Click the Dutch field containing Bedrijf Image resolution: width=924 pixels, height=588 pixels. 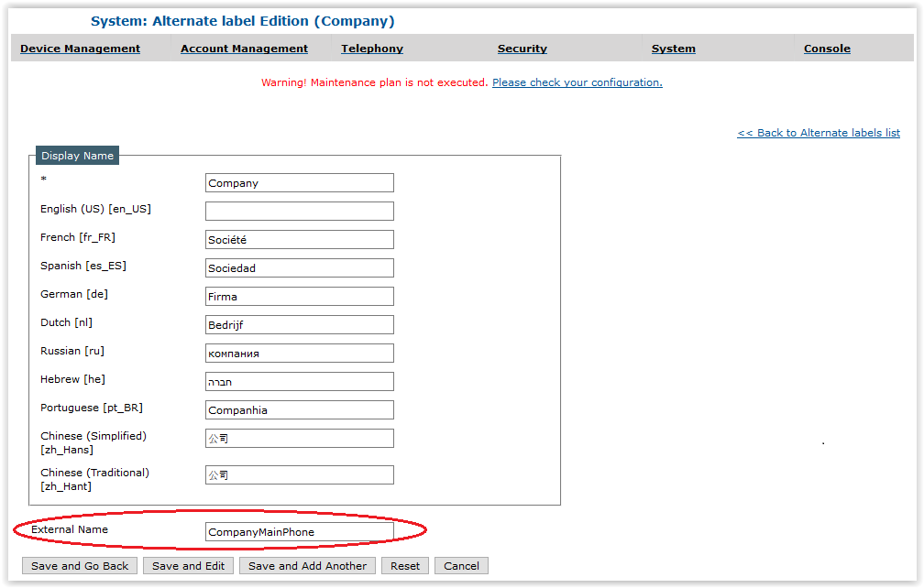click(x=300, y=324)
